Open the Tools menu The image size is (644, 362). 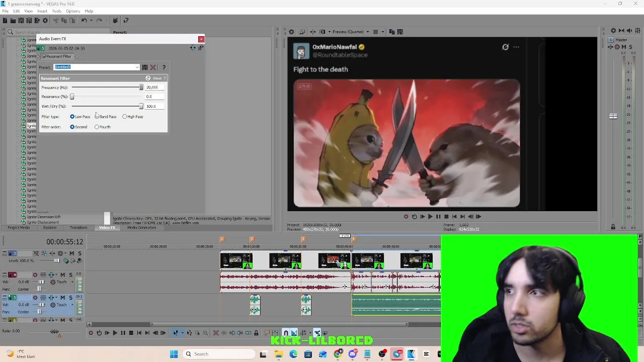pos(57,11)
